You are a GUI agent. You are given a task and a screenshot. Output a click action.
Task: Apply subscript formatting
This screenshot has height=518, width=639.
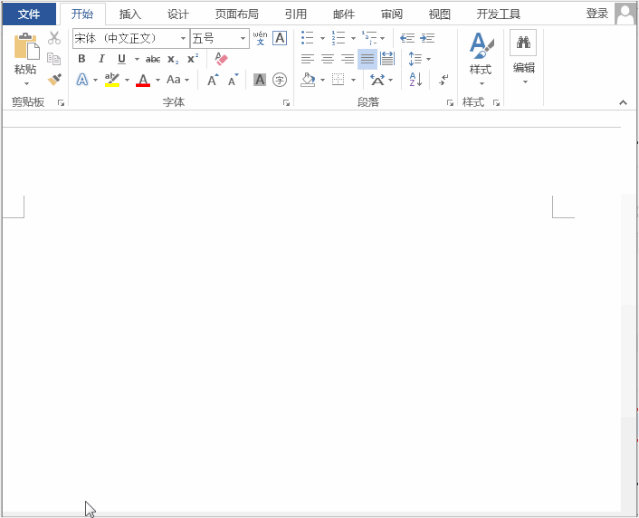click(x=173, y=59)
